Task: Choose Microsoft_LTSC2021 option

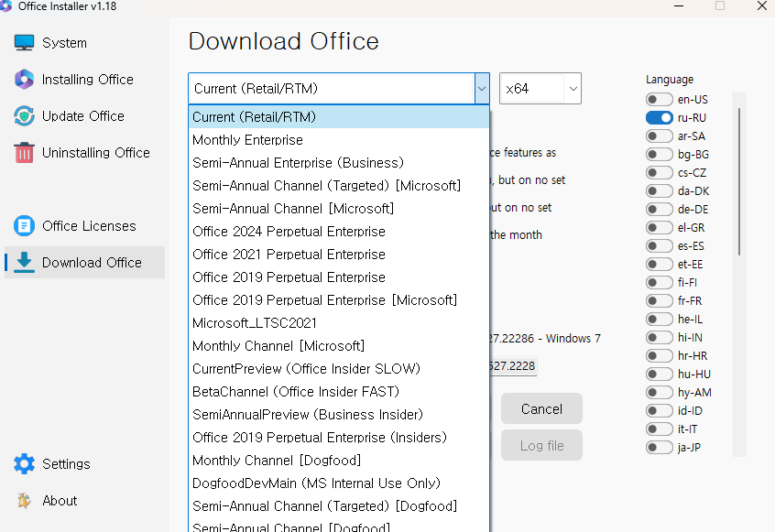Action: [339, 322]
